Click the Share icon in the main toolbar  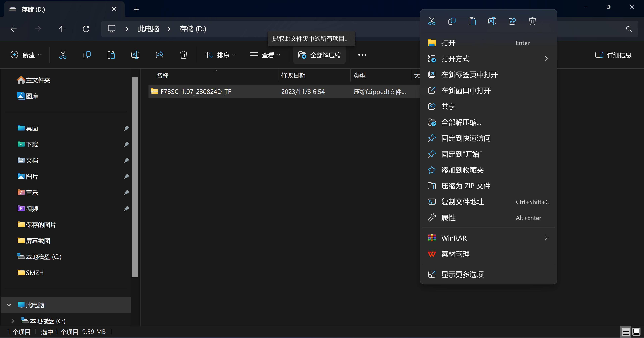tap(159, 55)
